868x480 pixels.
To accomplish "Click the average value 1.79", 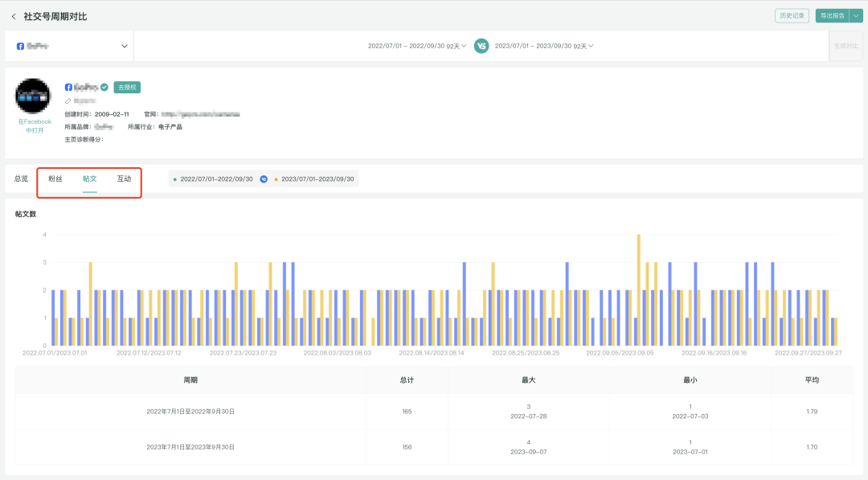I will click(812, 412).
